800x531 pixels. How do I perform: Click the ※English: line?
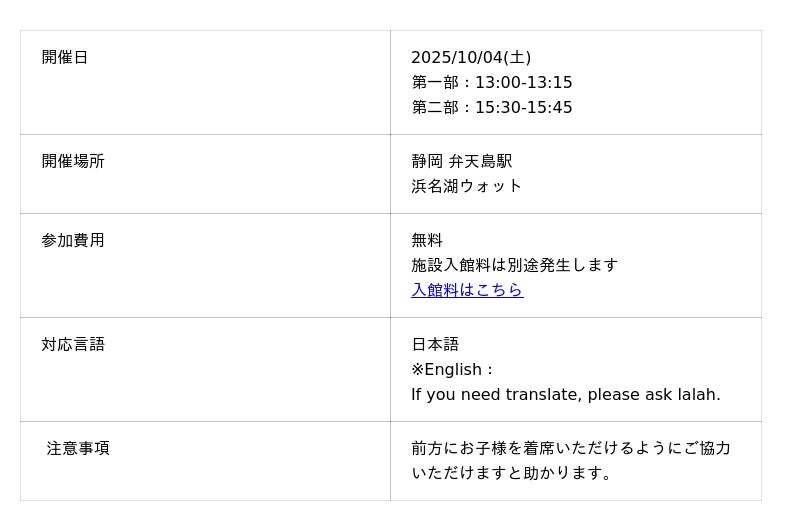452,370
